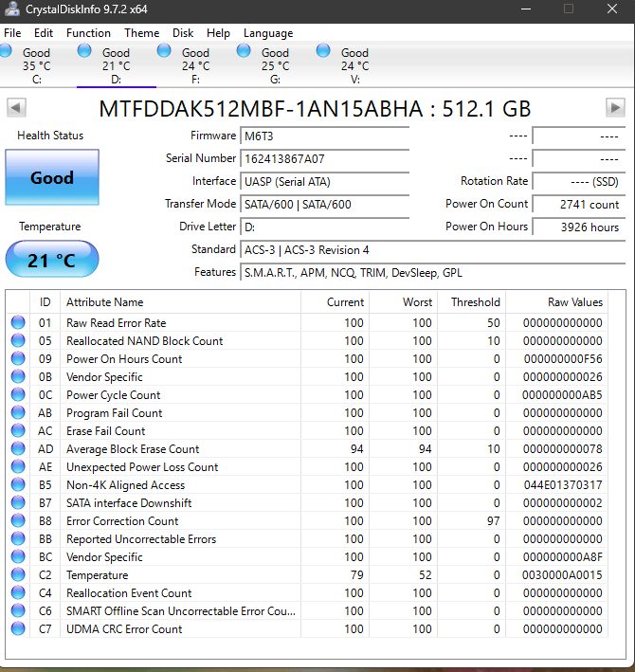635x672 pixels.
Task: Select 'Non-4K Aligned Access' attribute text
Action: [125, 485]
